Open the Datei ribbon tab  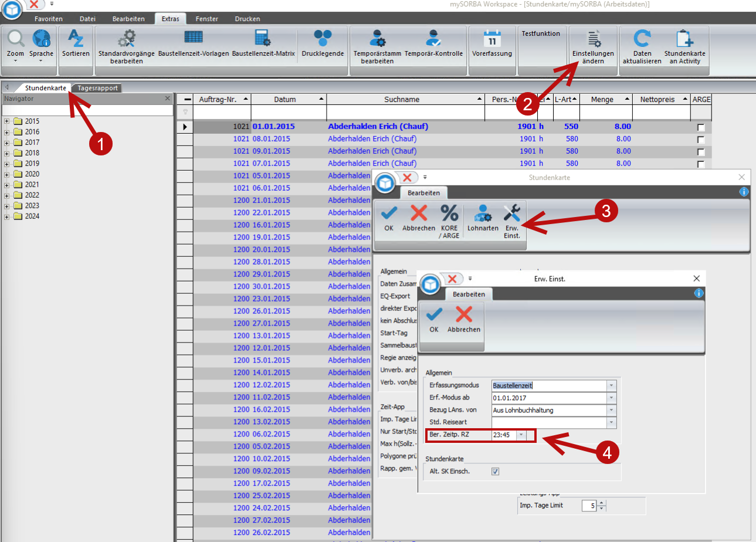[x=87, y=19]
